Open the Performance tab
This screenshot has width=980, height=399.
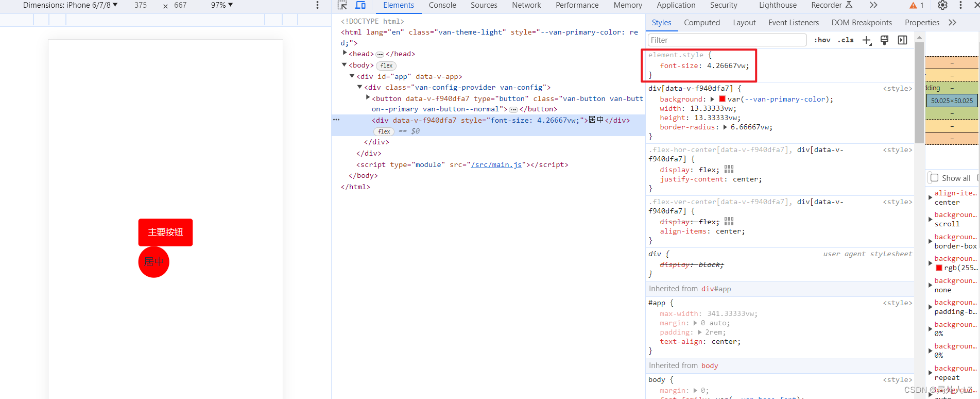coord(577,5)
